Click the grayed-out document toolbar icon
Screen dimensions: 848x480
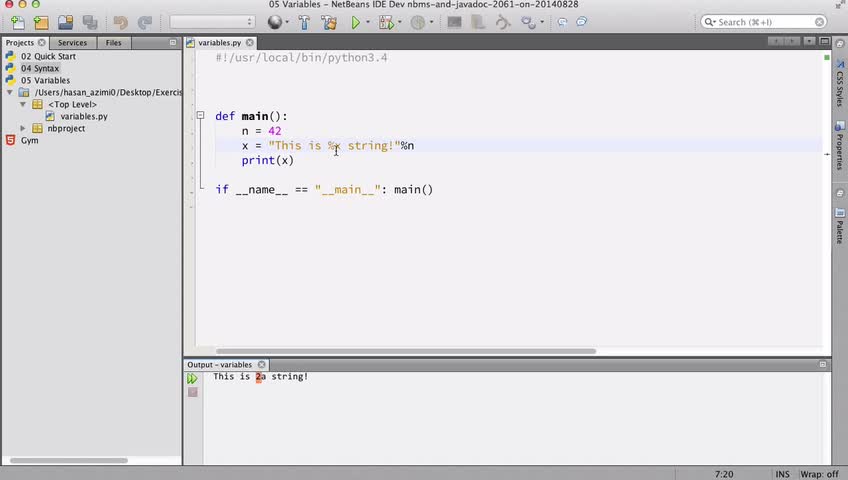tap(478, 22)
